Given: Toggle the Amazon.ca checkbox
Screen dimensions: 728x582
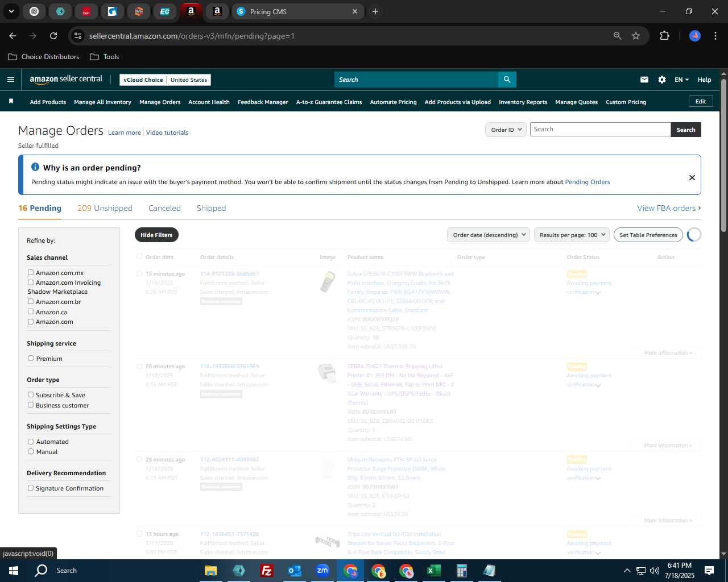Looking at the screenshot, I should [x=31, y=311].
